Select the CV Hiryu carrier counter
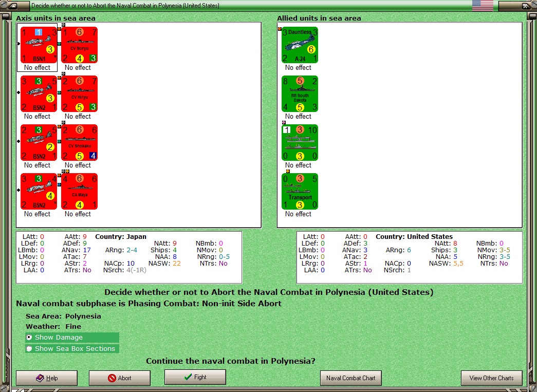Viewport: 537px width, 392px height. click(x=80, y=94)
